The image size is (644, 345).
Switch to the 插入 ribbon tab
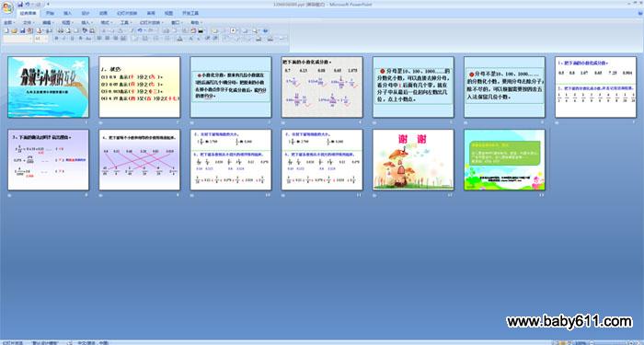[68, 13]
